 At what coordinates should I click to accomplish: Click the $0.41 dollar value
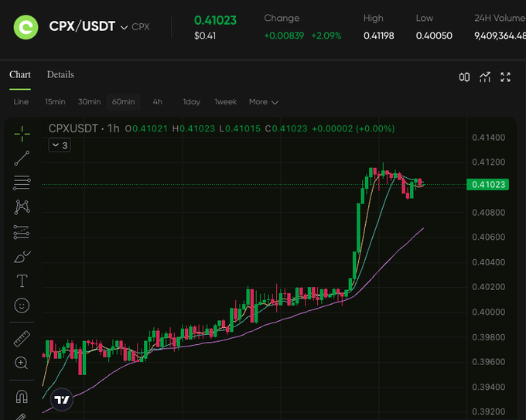pyautogui.click(x=205, y=36)
